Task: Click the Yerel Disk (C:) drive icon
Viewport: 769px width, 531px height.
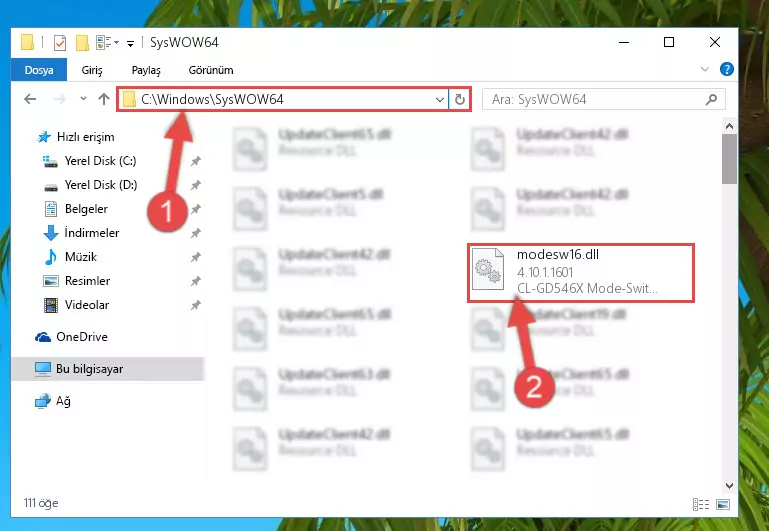Action: point(51,161)
